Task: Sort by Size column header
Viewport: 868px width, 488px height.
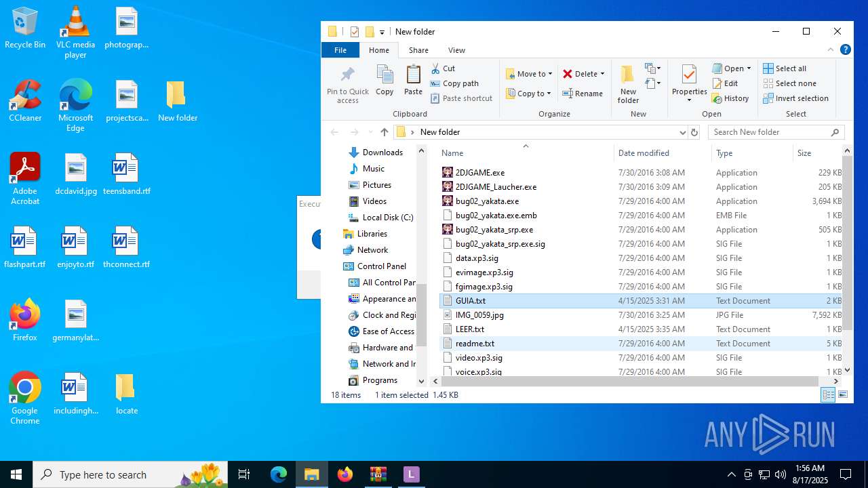Action: (817, 153)
